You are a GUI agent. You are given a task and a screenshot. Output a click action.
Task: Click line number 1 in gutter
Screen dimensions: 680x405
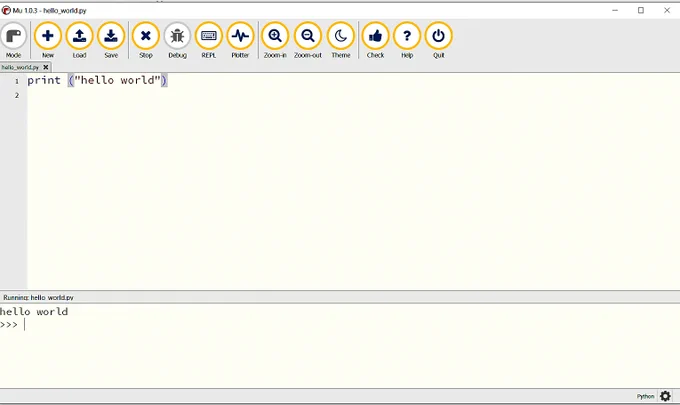pos(17,81)
